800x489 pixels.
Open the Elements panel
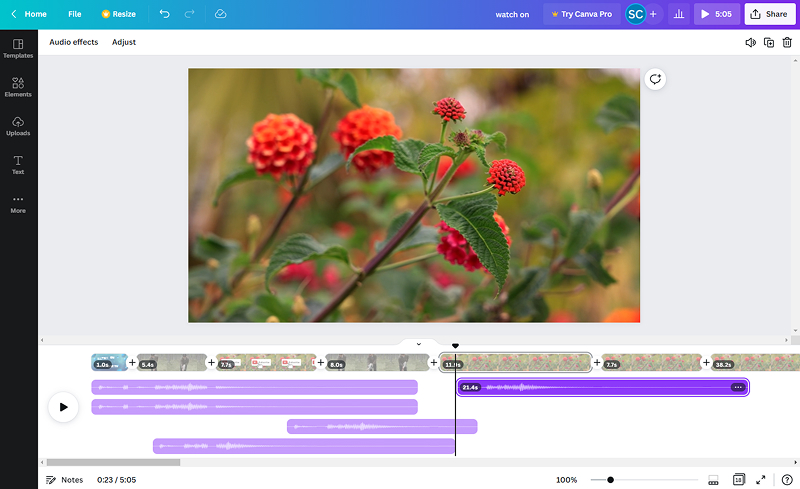18,87
